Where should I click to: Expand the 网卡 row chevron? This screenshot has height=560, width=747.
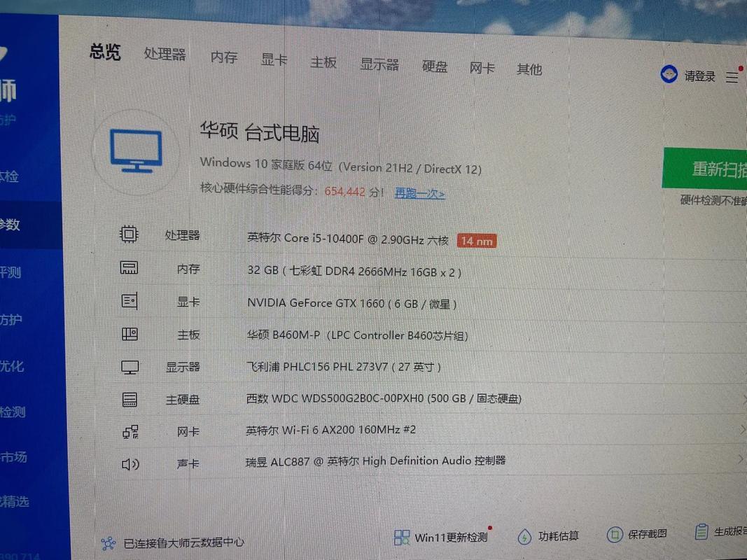pos(742,430)
